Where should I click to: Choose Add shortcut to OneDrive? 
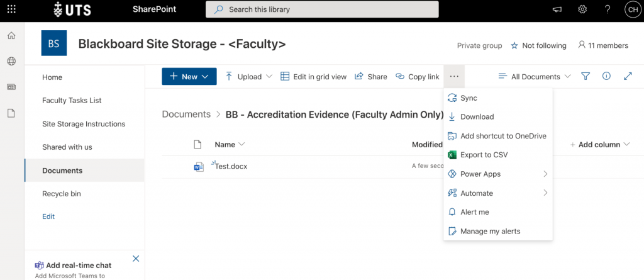pyautogui.click(x=498, y=136)
